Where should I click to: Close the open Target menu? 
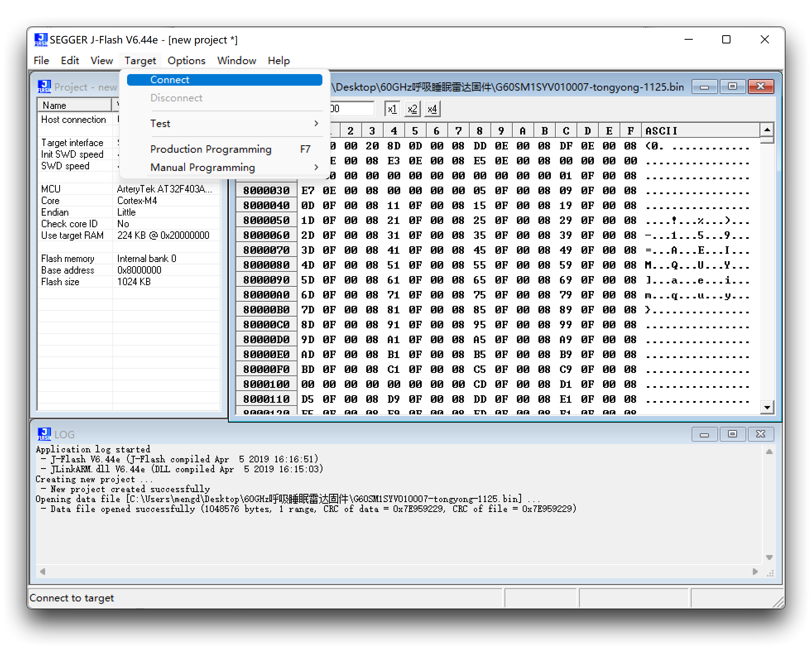click(x=140, y=61)
